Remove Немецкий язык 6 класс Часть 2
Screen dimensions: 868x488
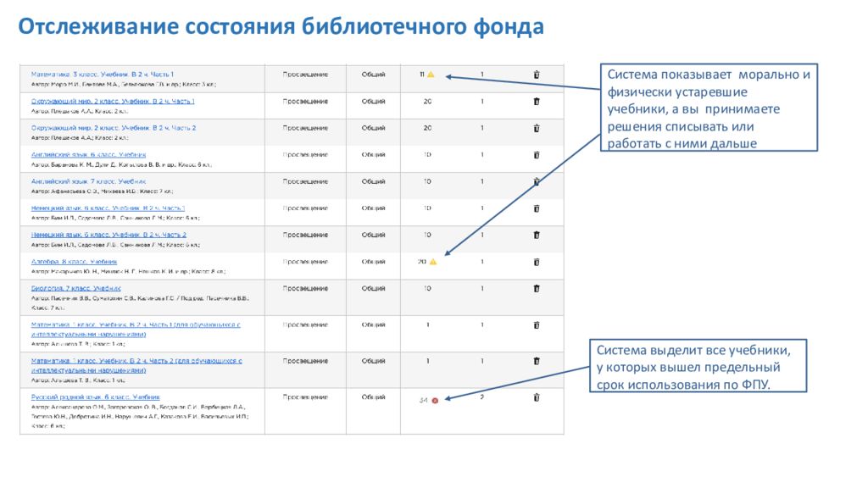click(x=537, y=235)
